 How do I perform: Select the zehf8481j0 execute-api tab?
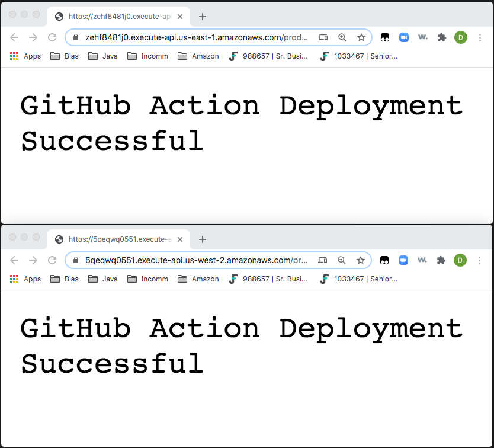pyautogui.click(x=113, y=17)
